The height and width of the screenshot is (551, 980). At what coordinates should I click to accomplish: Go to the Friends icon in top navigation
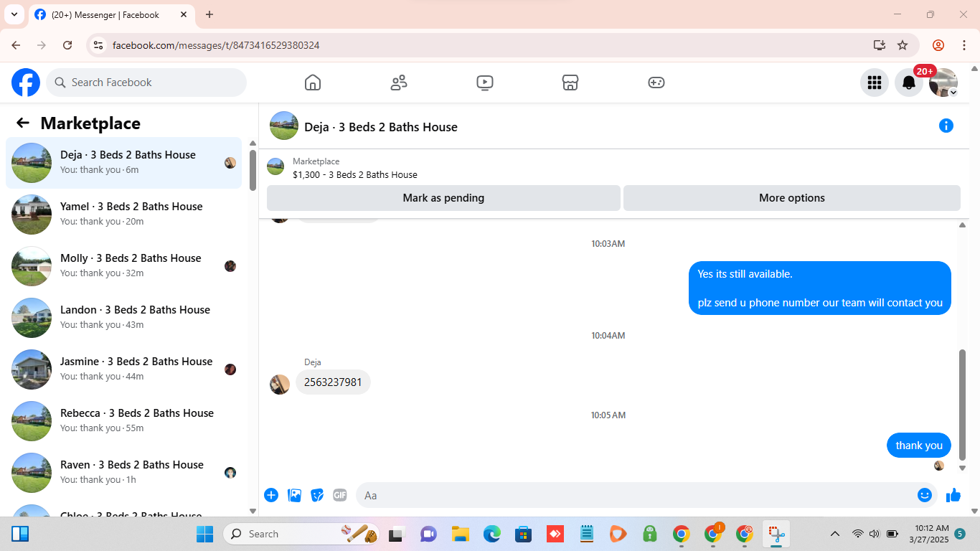tap(399, 83)
